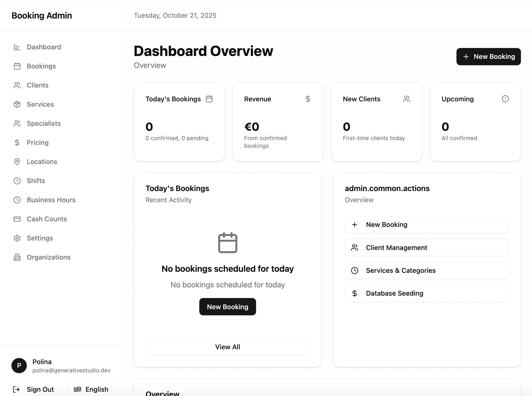Click the Business Hours clock icon
This screenshot has height=396, width=532.
(17, 200)
